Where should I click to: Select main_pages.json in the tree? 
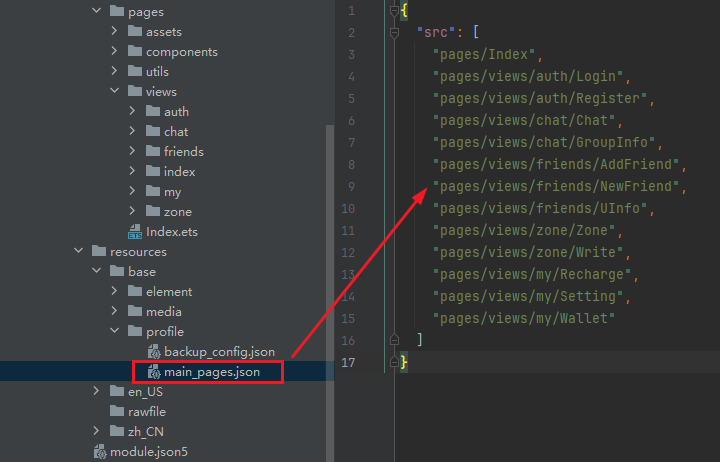point(212,372)
